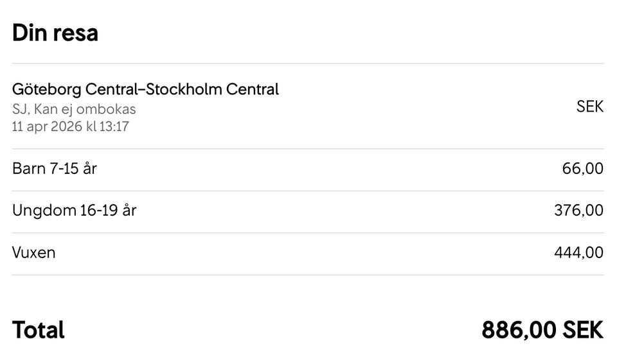617x364 pixels.
Task: Select the Stockholm Central destination text
Action: pyautogui.click(x=213, y=89)
